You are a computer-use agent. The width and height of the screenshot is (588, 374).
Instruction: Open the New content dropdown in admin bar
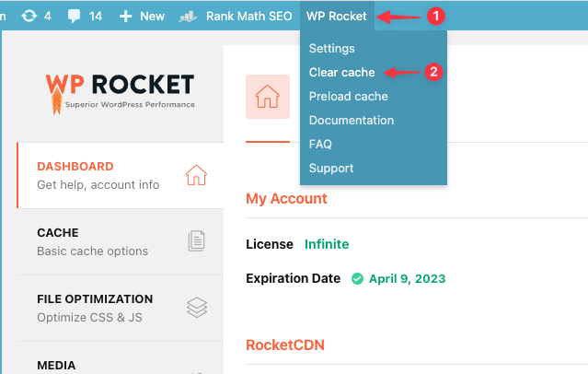142,17
